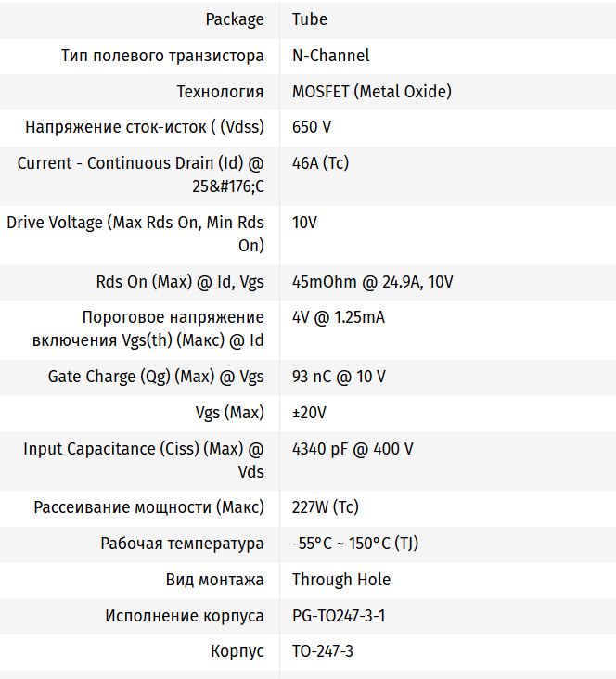This screenshot has height=679, width=616.
Task: Select the 'N-Channel' transistor type value
Action: pyautogui.click(x=330, y=56)
